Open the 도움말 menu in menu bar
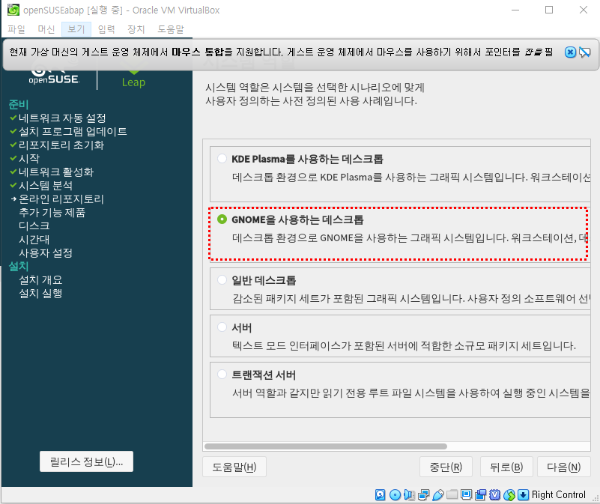The width and height of the screenshot is (600, 504). (x=171, y=29)
